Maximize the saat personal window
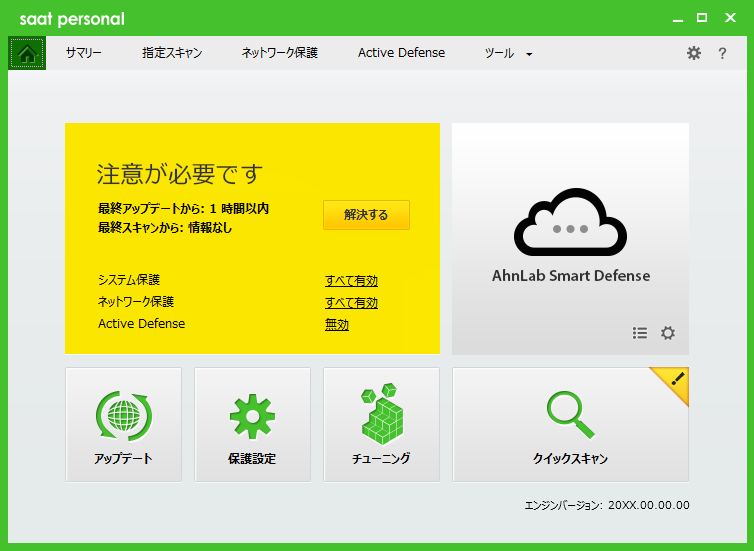 click(702, 18)
